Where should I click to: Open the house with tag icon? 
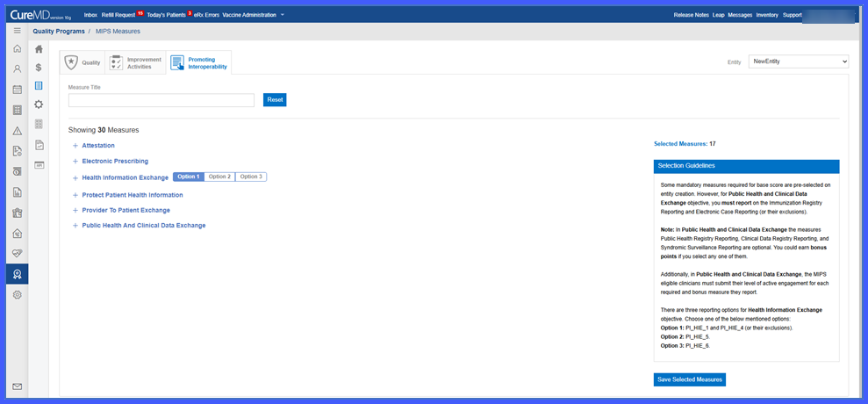18,234
